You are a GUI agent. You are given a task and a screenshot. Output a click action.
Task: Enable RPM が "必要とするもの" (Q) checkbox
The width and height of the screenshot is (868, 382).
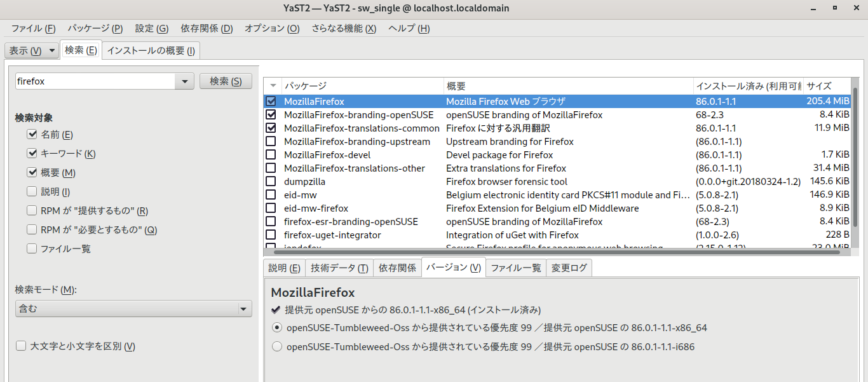pyautogui.click(x=32, y=230)
